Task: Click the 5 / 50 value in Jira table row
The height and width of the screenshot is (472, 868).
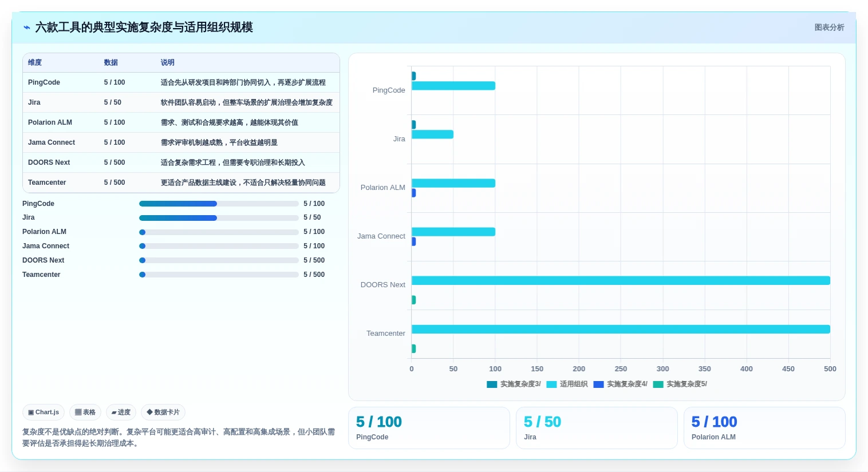Action: coord(113,102)
